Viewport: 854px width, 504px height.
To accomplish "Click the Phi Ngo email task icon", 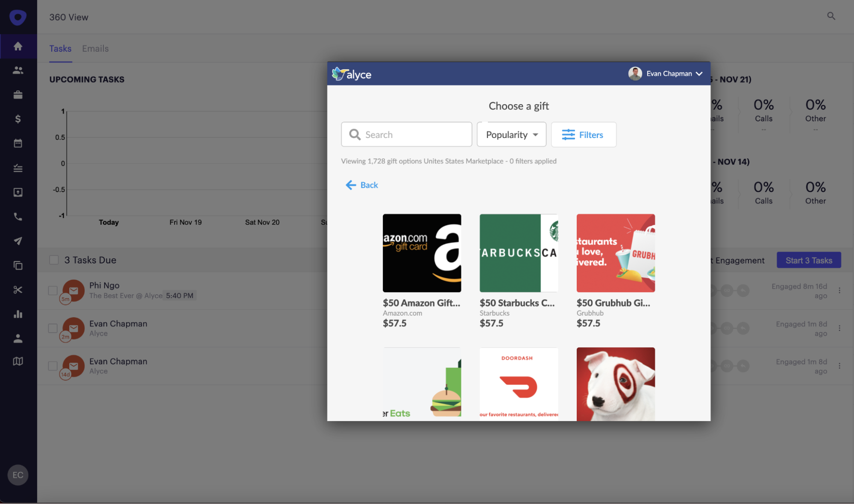I will coord(73,290).
